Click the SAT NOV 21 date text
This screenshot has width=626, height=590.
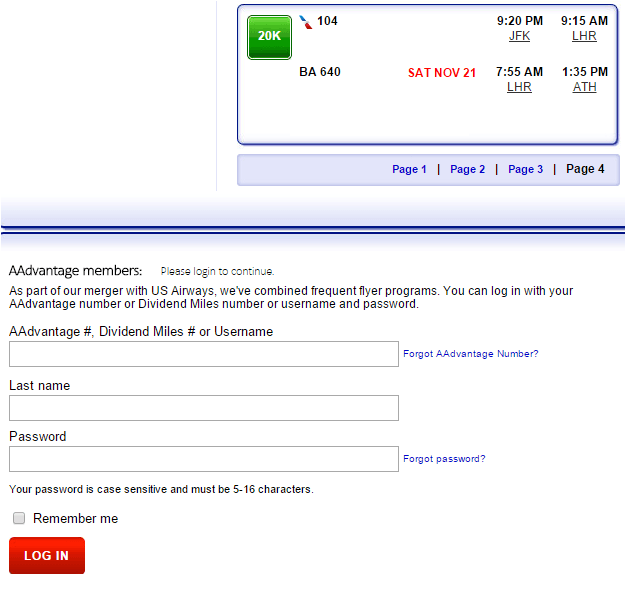[442, 73]
